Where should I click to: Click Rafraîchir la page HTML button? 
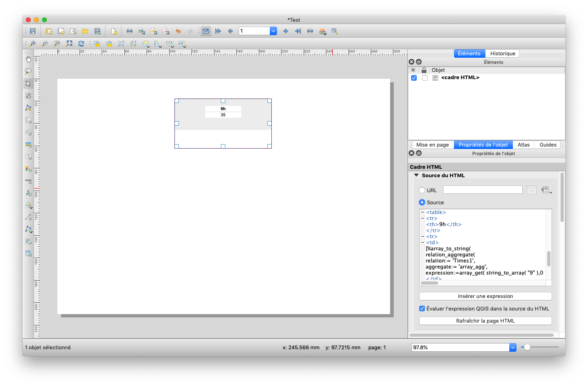(x=485, y=321)
